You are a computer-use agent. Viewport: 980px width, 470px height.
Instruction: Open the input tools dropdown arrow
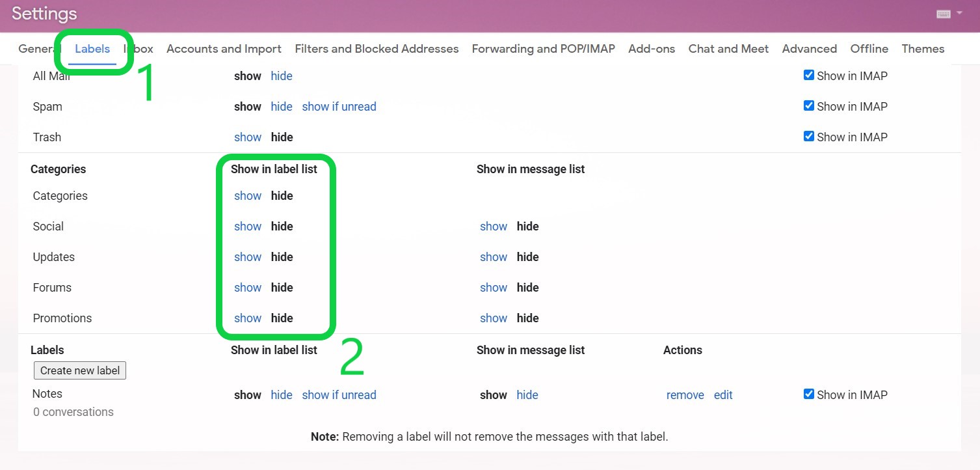(x=959, y=13)
